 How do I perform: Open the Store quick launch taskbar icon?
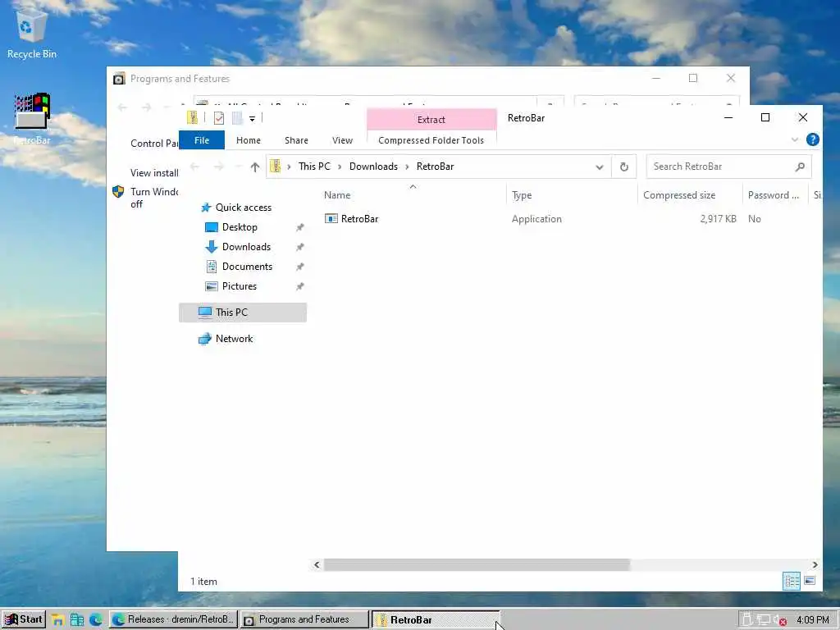click(x=76, y=620)
